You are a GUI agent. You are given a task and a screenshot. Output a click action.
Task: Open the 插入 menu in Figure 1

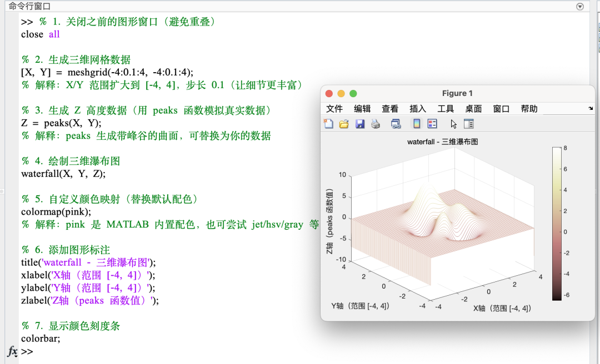tap(417, 109)
